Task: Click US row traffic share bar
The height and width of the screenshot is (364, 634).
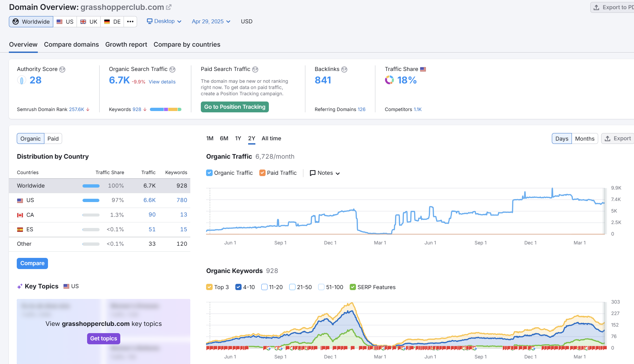Action: pyautogui.click(x=91, y=200)
